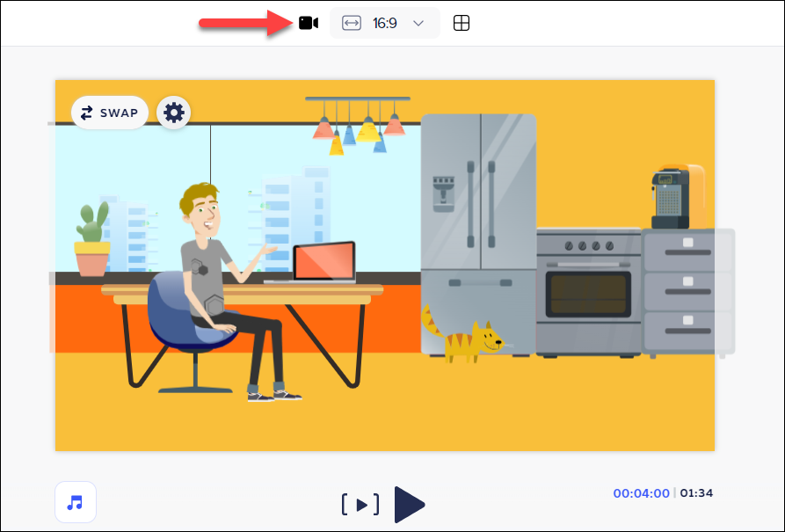The image size is (785, 532).
Task: Click the 00:04:00 timestamp link
Action: [x=641, y=493]
